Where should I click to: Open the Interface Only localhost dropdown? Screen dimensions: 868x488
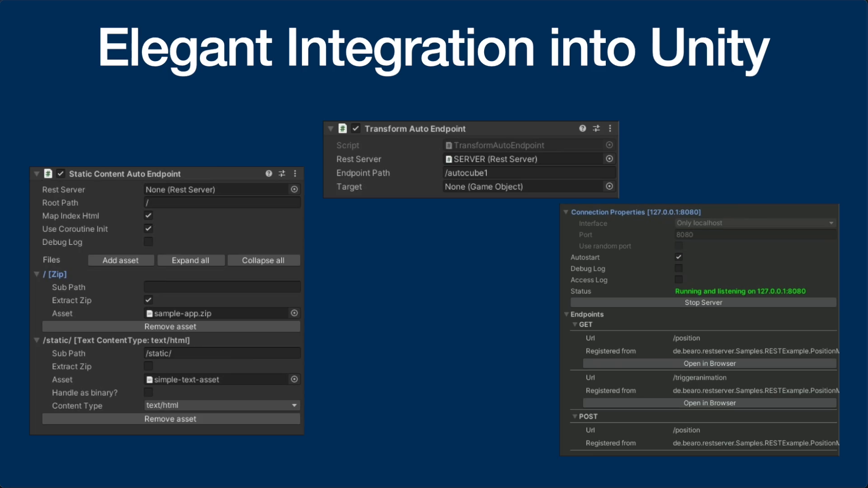[755, 223]
